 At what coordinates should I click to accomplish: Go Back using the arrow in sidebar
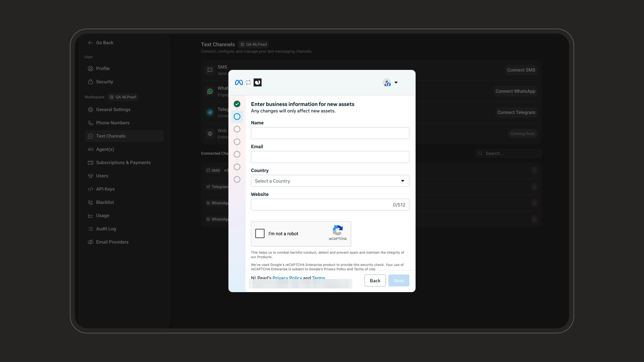(x=100, y=43)
